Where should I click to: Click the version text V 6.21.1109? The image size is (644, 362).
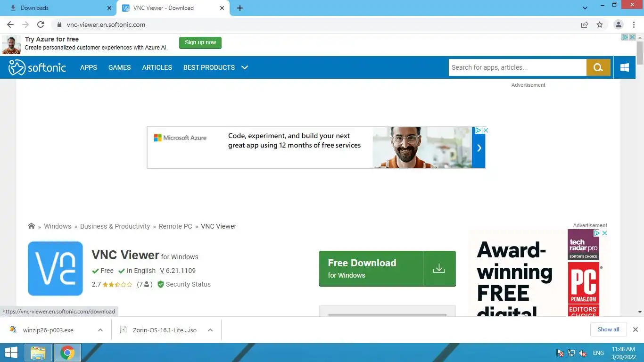coord(178,271)
